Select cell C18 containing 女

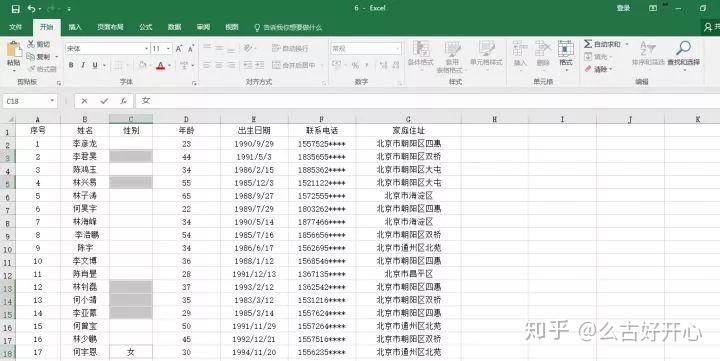[131, 352]
